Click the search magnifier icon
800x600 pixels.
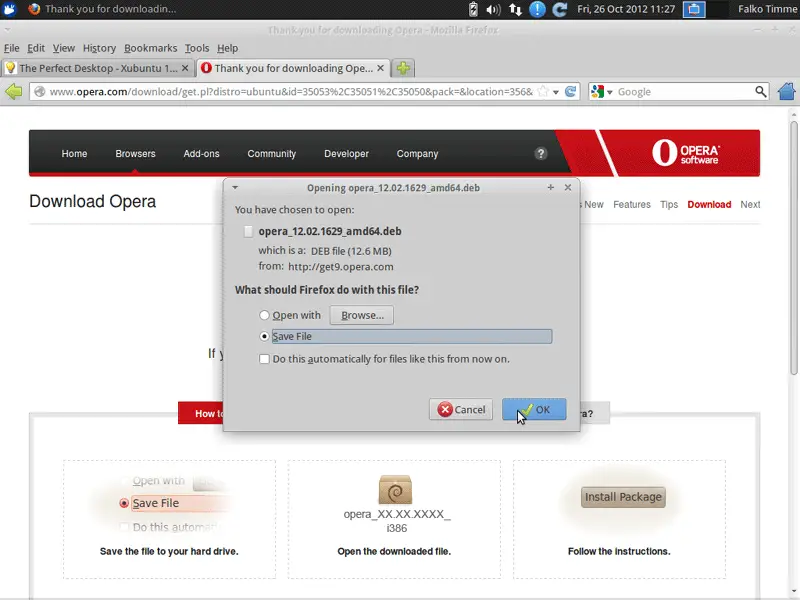(760, 92)
